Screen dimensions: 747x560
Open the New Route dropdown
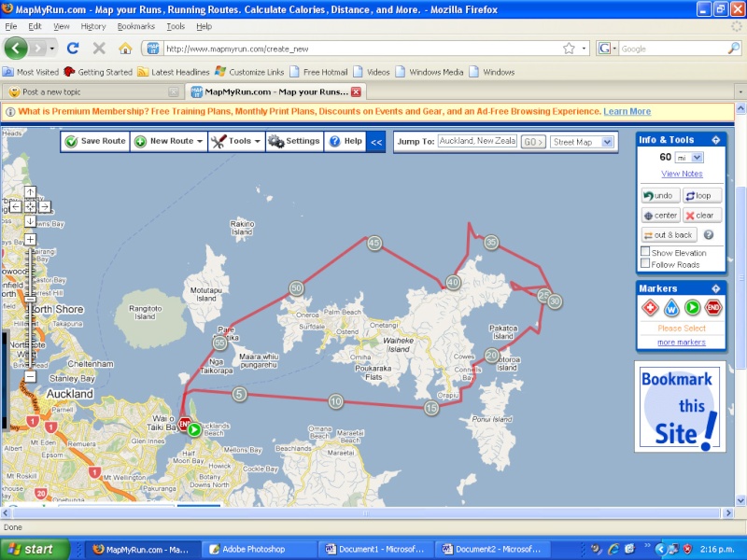click(169, 142)
